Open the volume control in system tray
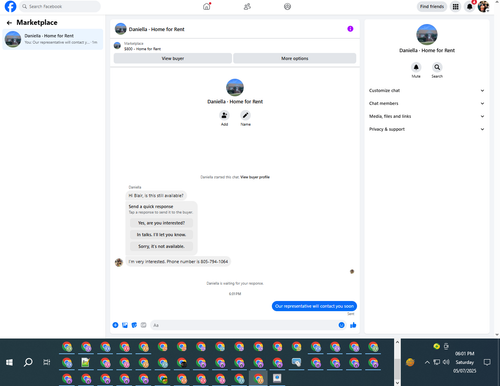The image size is (500, 386). point(446,362)
